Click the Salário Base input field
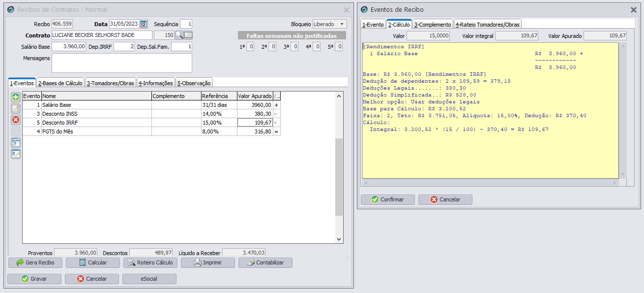 tap(68, 46)
